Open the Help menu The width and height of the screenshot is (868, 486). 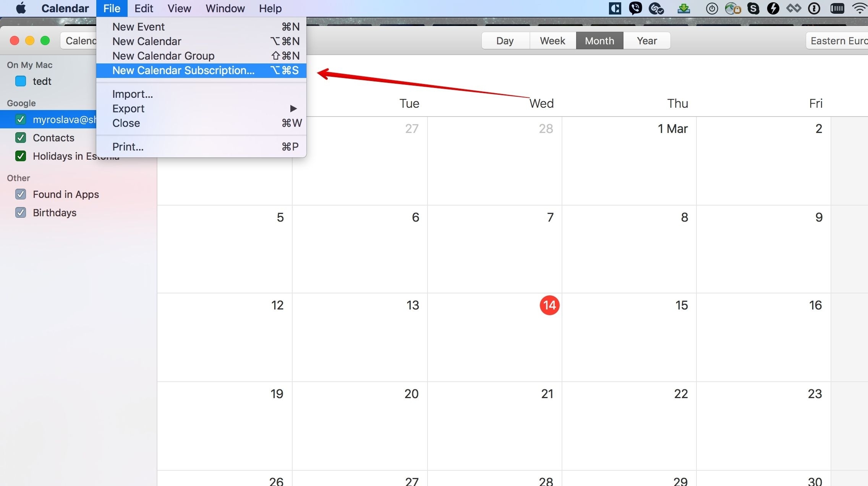click(270, 8)
